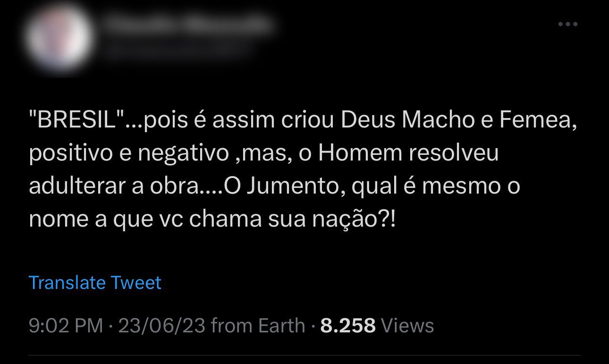Open the 8.258 Views count
609x364 pixels.
tap(377, 326)
